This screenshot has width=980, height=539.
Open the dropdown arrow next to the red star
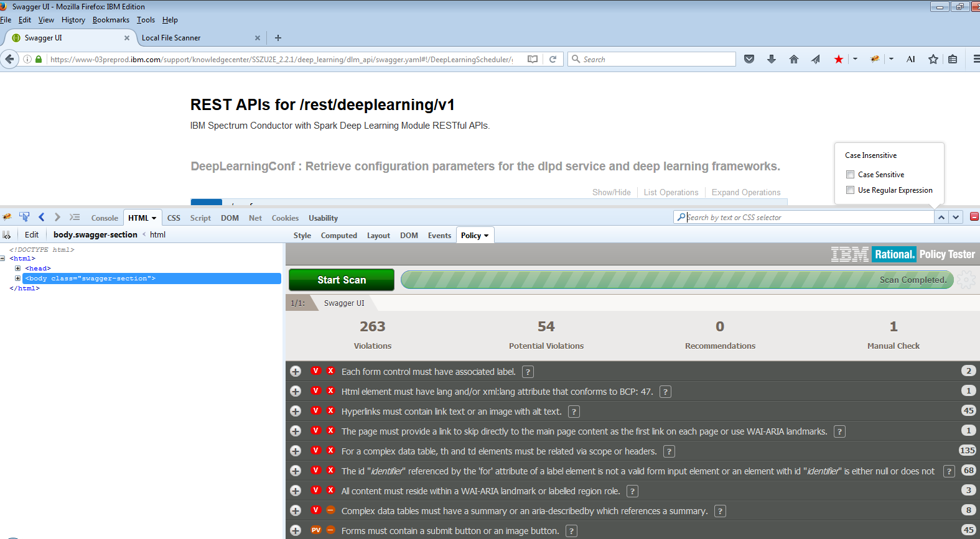[x=855, y=59]
